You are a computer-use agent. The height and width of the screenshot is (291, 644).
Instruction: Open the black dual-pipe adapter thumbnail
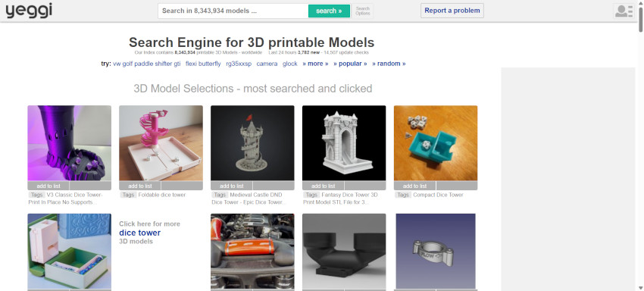pyautogui.click(x=344, y=251)
